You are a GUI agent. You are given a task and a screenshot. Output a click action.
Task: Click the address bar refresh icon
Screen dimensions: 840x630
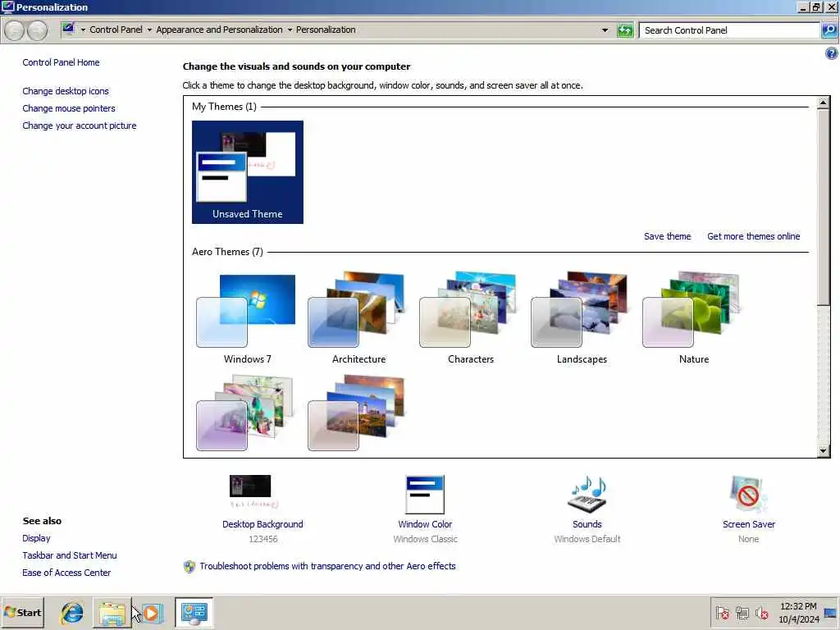(x=624, y=30)
